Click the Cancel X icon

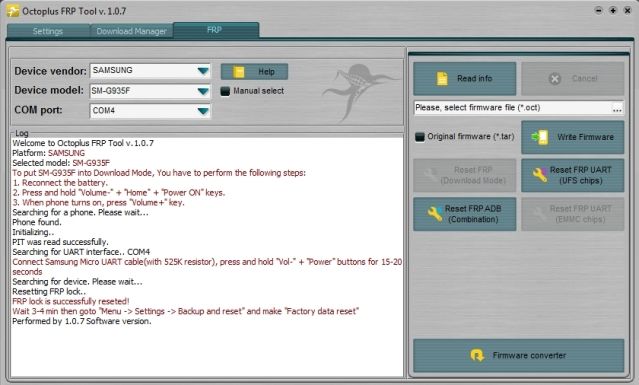555,79
